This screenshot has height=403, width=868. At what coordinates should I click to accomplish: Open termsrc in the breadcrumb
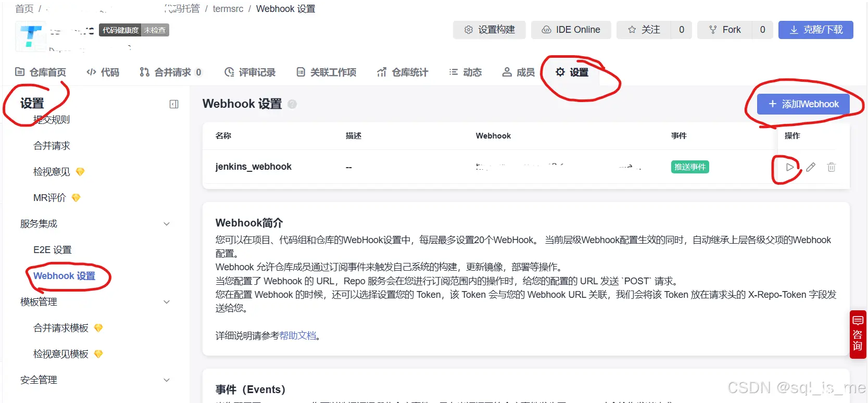[x=228, y=9]
